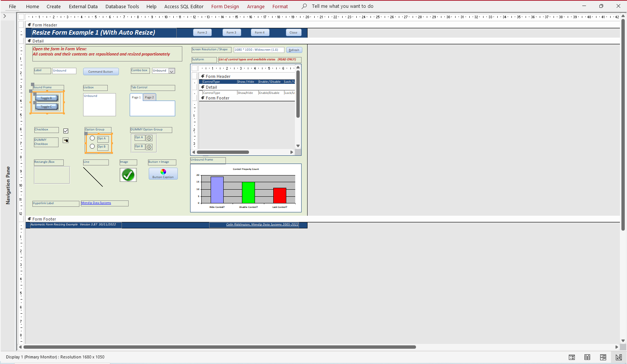Click the Detail section bar

pyautogui.click(x=323, y=41)
